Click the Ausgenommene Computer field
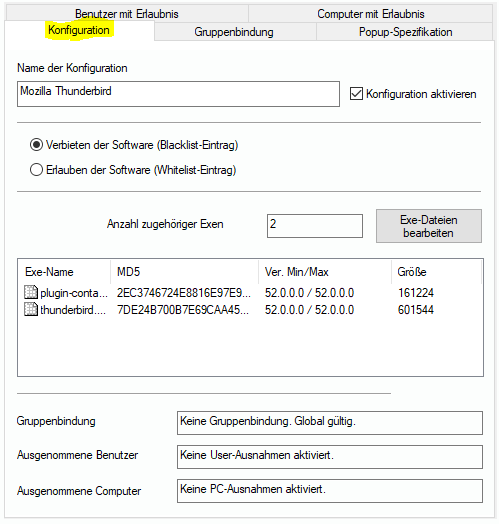499x524 pixels. click(330, 491)
